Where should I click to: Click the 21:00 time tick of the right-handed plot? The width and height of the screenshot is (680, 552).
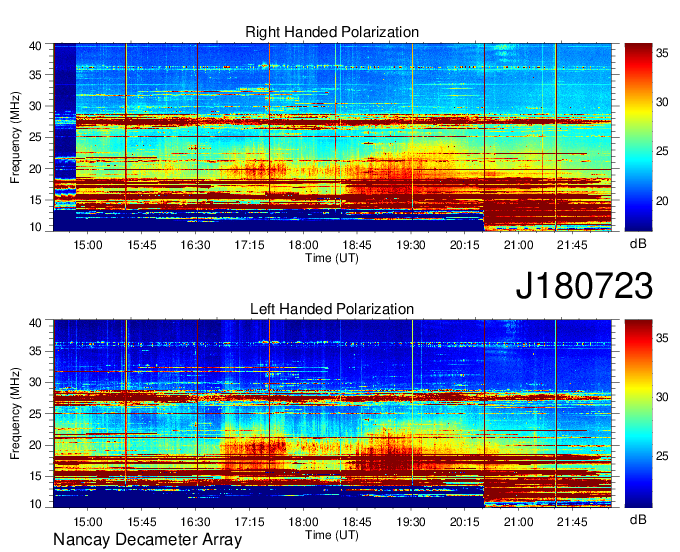click(x=518, y=245)
